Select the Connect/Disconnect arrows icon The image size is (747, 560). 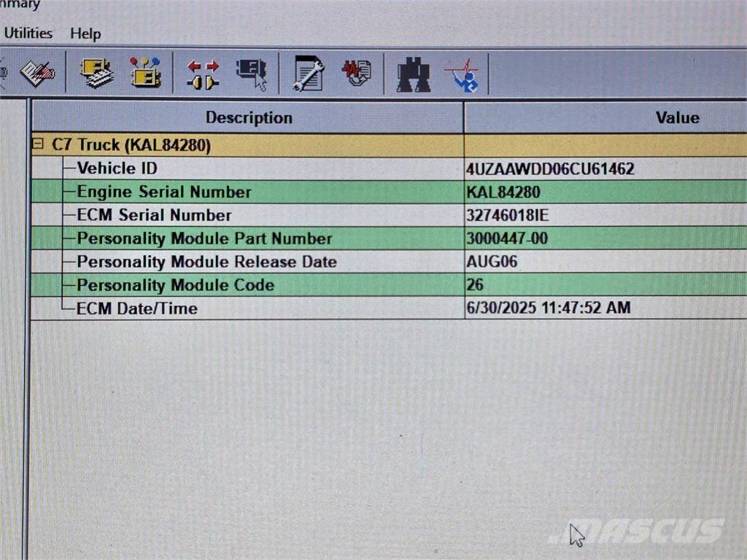[202, 72]
